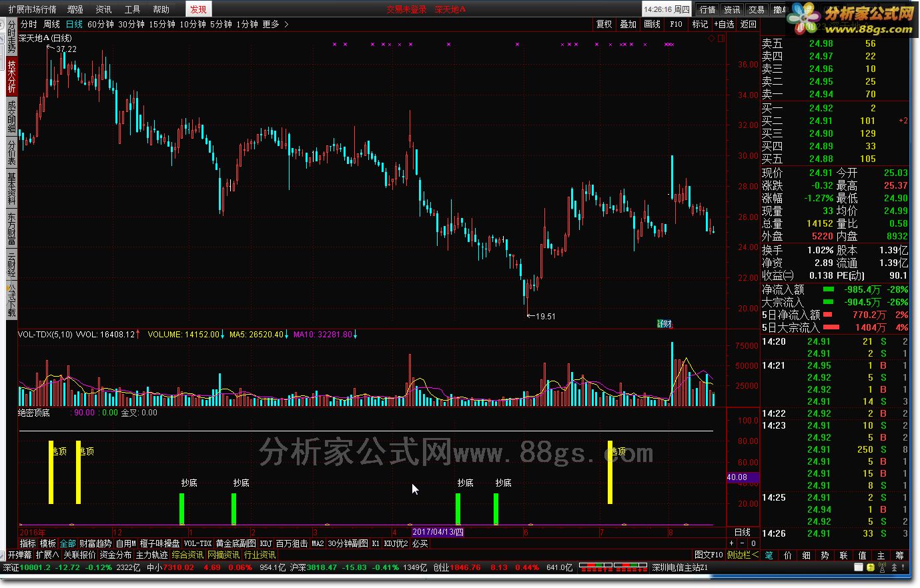The width and height of the screenshot is (920, 588).
Task: Open the 公式下载 left sidebar tab
Action: (11, 300)
